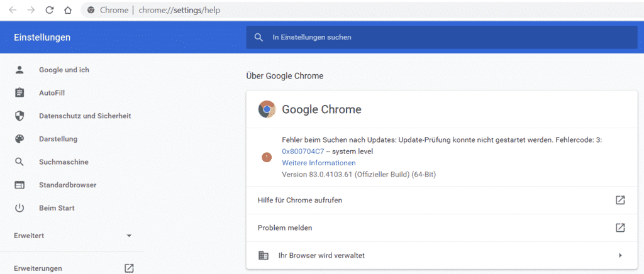Click the Einstellungen header title
The image size is (644, 274).
pyautogui.click(x=42, y=37)
